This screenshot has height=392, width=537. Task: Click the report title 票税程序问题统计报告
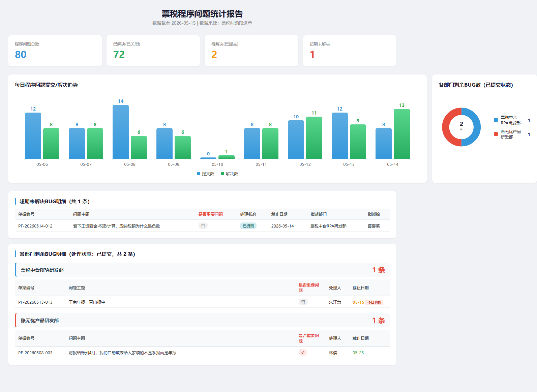pyautogui.click(x=202, y=14)
